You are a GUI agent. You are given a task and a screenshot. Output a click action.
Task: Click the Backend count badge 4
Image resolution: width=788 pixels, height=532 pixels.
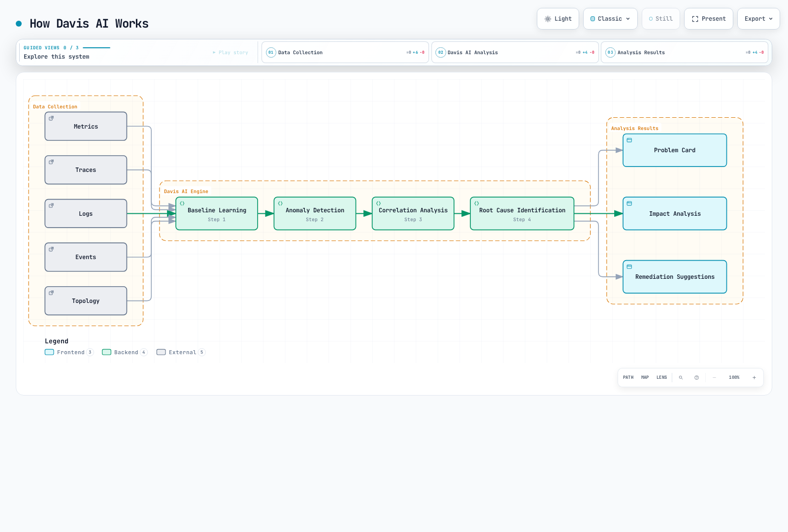pos(144,352)
